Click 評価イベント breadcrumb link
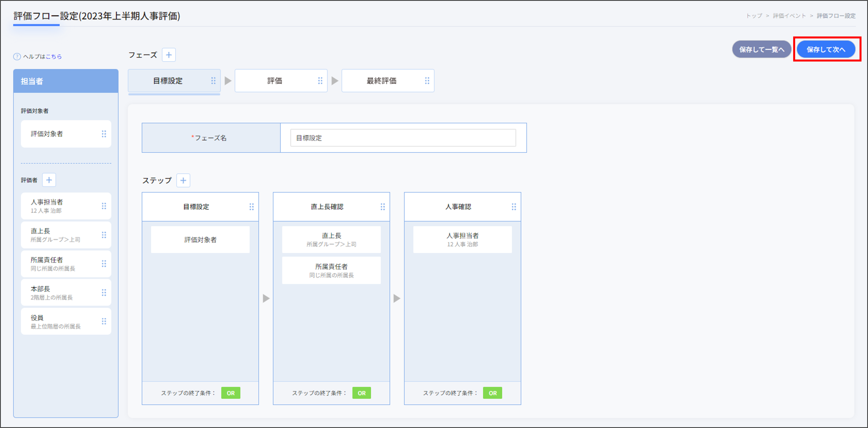The width and height of the screenshot is (868, 428). [789, 16]
